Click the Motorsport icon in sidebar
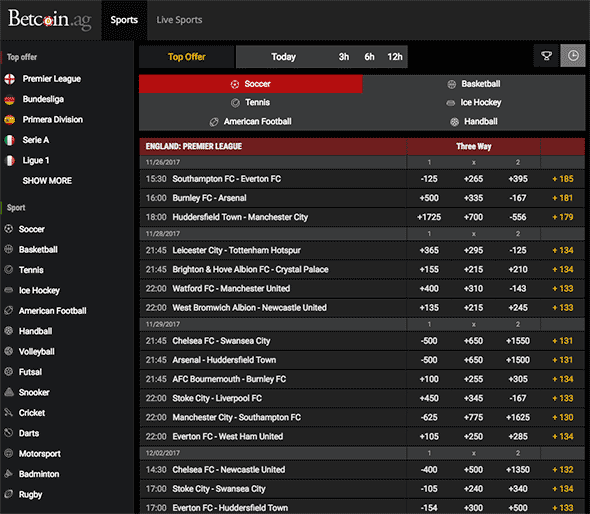Viewport: 590px width, 514px height. [9, 453]
